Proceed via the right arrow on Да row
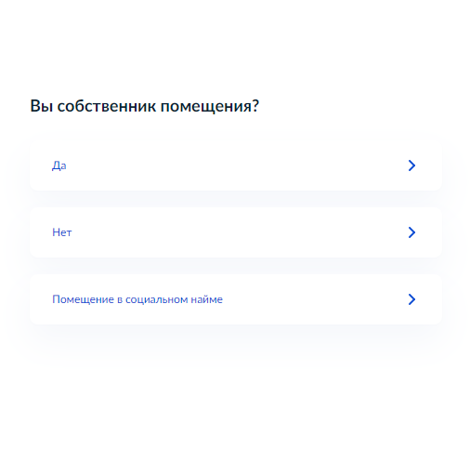The width and height of the screenshot is (470, 476). click(x=411, y=165)
